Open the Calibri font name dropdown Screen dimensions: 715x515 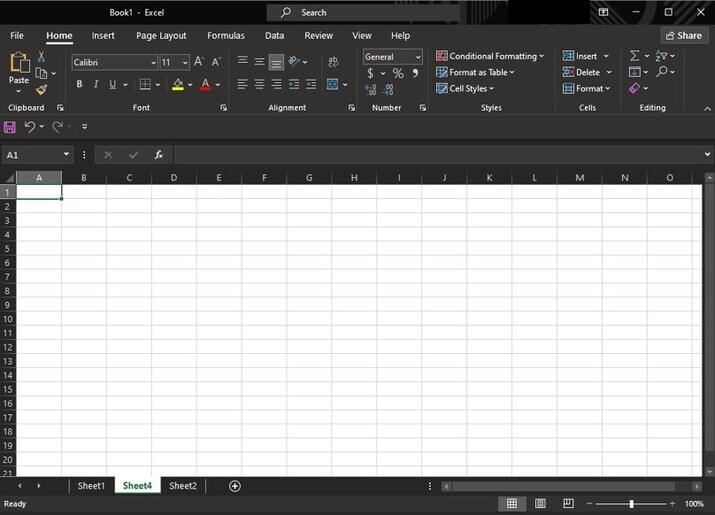pos(153,62)
